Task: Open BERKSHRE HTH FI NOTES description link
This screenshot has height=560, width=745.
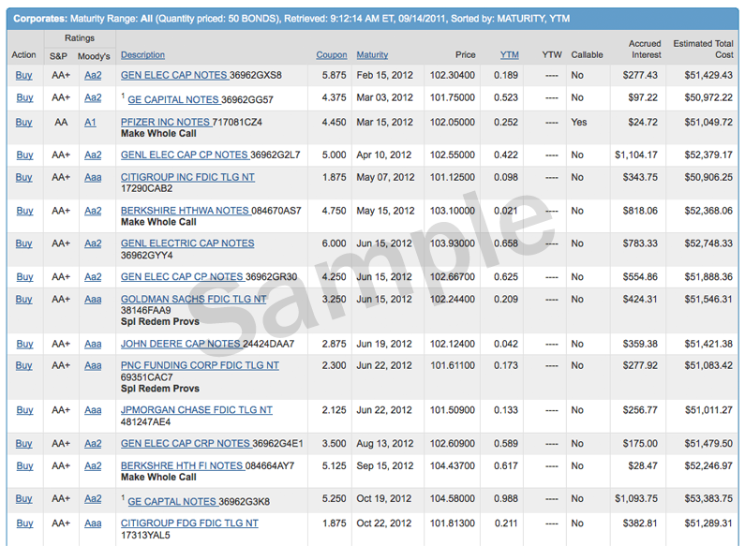Action: click(x=182, y=465)
